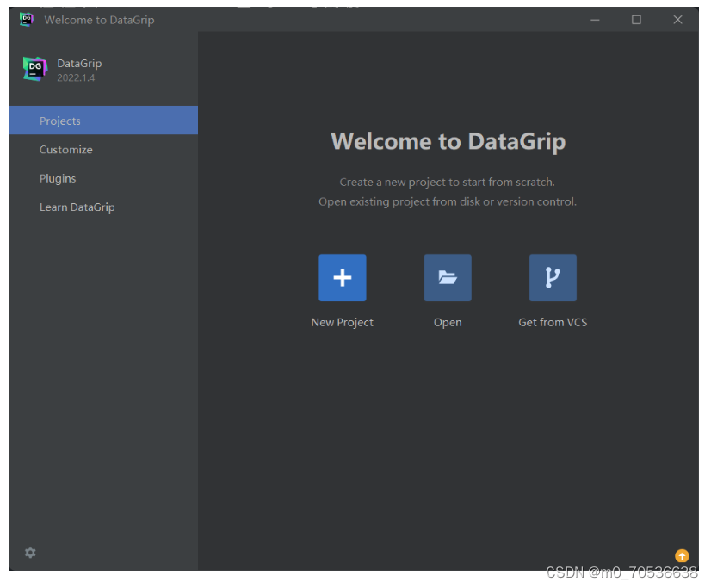Switch to the Customize tab
The height and width of the screenshot is (588, 711).
point(103,150)
